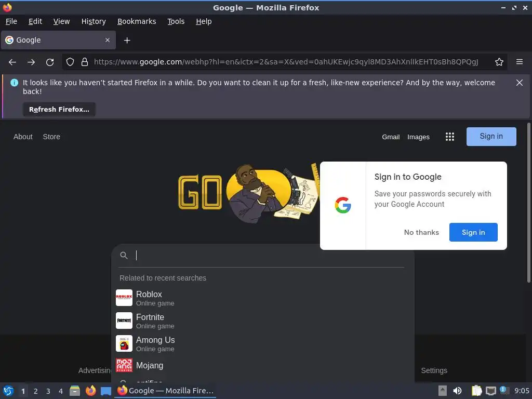This screenshot has height=399, width=532.
Task: Open the Bookmarks menu
Action: click(137, 21)
